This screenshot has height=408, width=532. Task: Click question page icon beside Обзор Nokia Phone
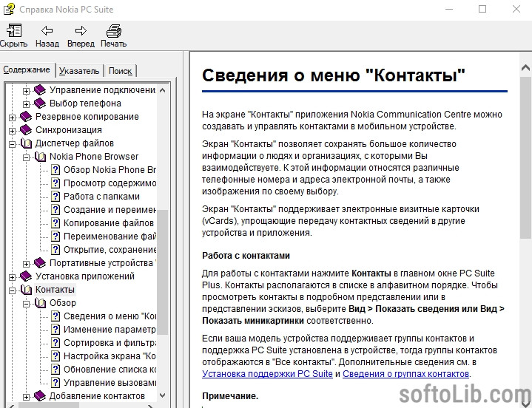point(55,170)
